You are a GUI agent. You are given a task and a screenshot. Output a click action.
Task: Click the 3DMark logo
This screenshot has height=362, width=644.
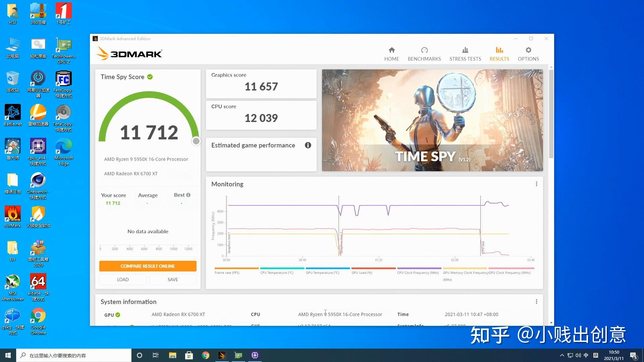pos(129,54)
